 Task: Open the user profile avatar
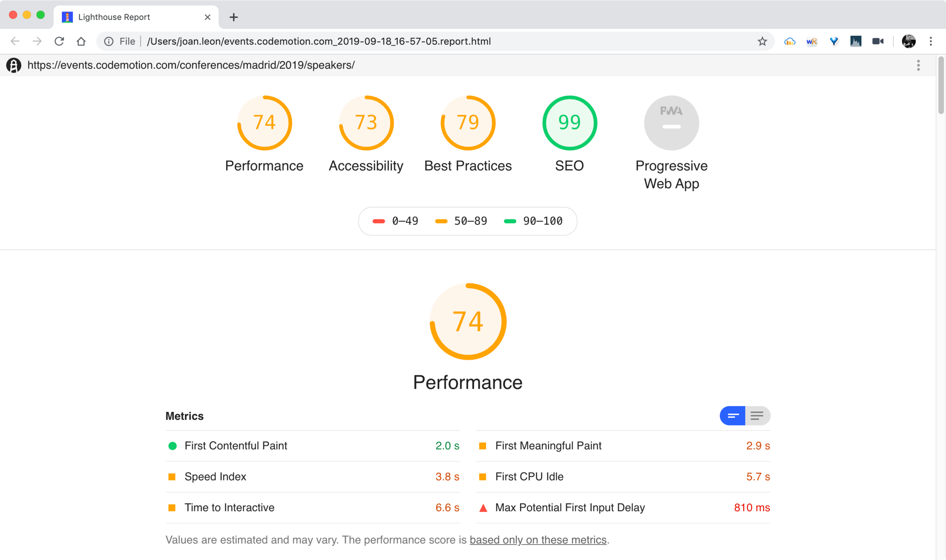[x=908, y=41]
